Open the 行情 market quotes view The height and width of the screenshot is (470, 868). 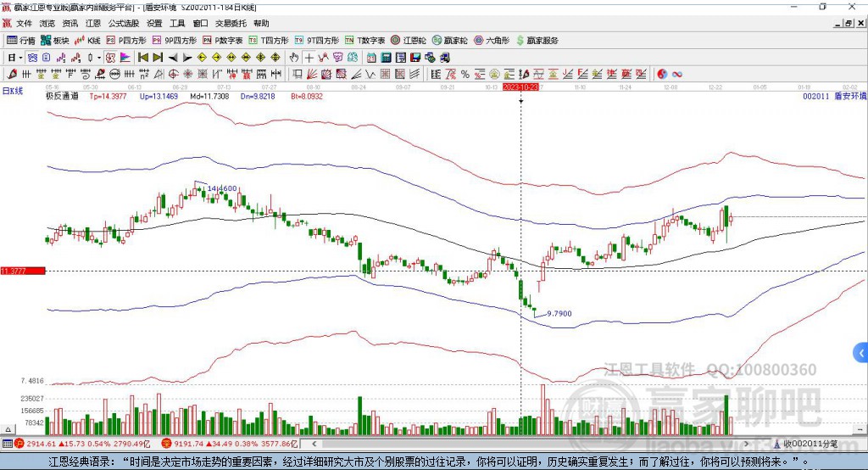21,41
